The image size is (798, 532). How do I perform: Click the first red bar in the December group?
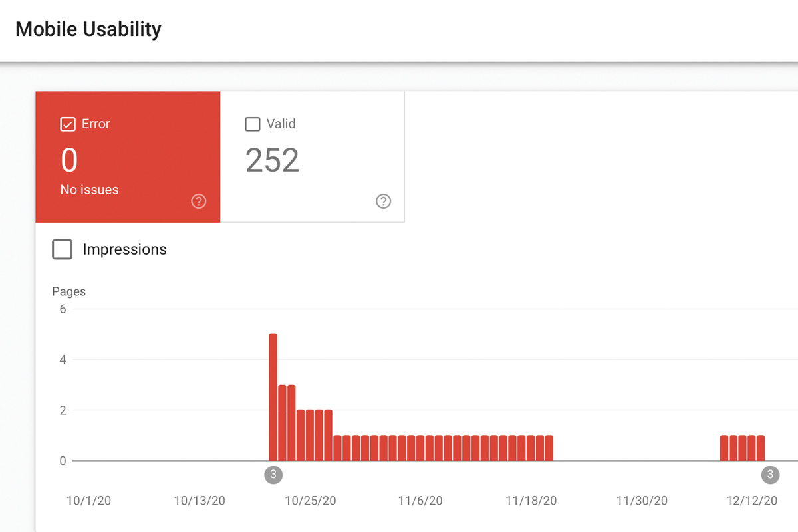(x=724, y=448)
